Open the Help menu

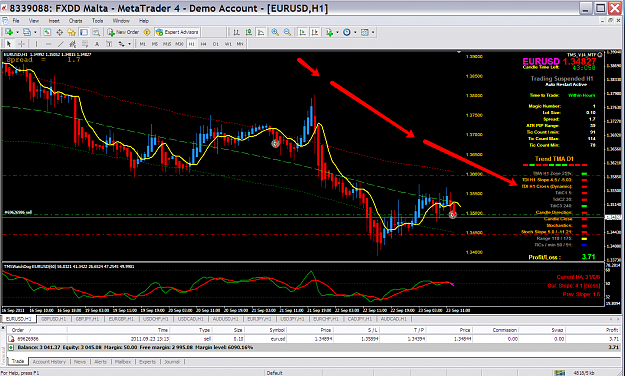tap(144, 21)
